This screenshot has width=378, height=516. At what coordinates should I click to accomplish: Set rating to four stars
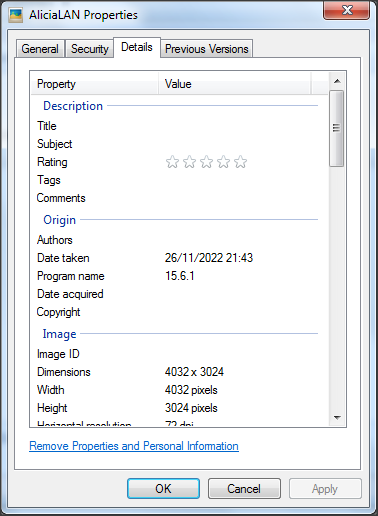point(223,162)
